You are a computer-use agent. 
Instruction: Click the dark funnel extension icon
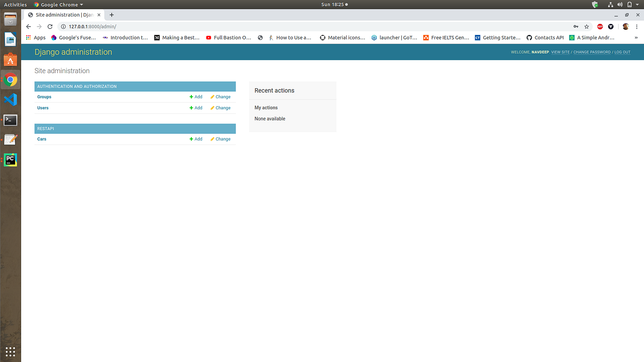coord(610,26)
